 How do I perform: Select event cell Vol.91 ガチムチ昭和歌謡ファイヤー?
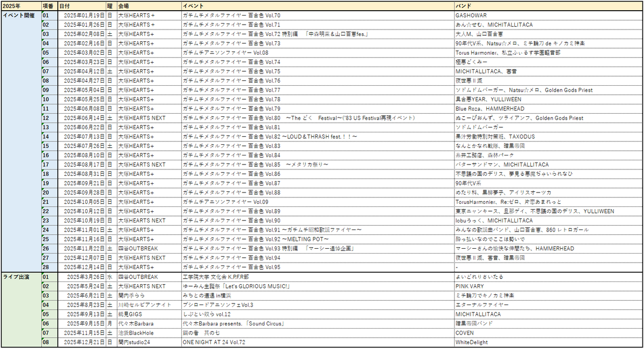click(x=317, y=229)
